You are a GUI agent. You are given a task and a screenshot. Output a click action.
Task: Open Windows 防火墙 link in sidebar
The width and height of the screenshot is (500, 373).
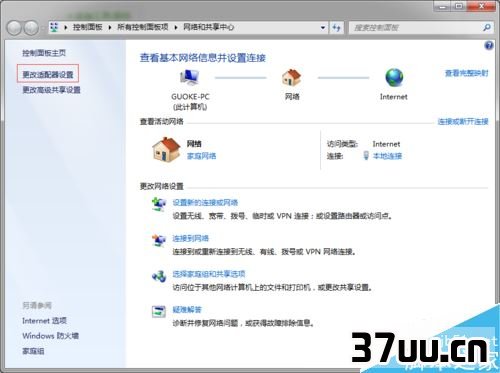(50, 336)
